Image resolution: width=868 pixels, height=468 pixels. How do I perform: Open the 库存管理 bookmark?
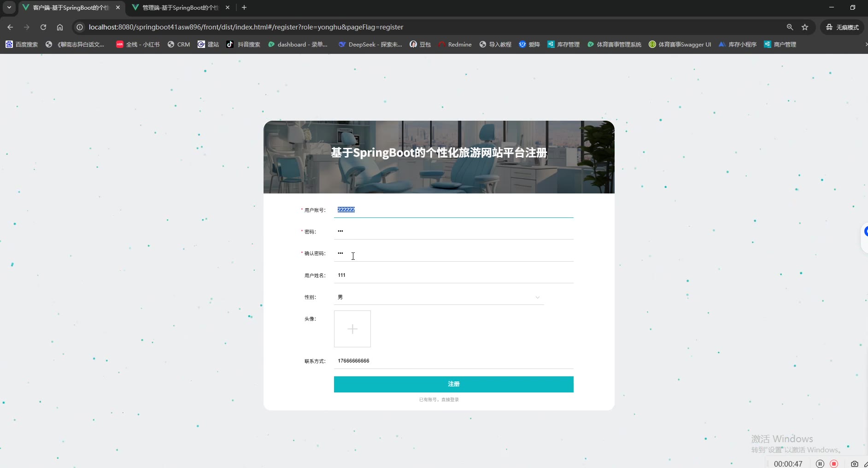563,44
